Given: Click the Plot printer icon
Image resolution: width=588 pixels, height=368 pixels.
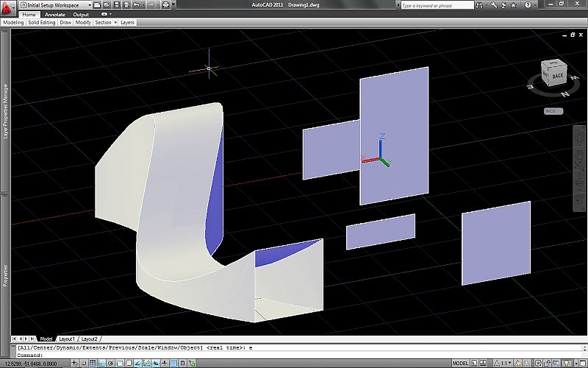Looking at the screenshot, I should [165, 5].
